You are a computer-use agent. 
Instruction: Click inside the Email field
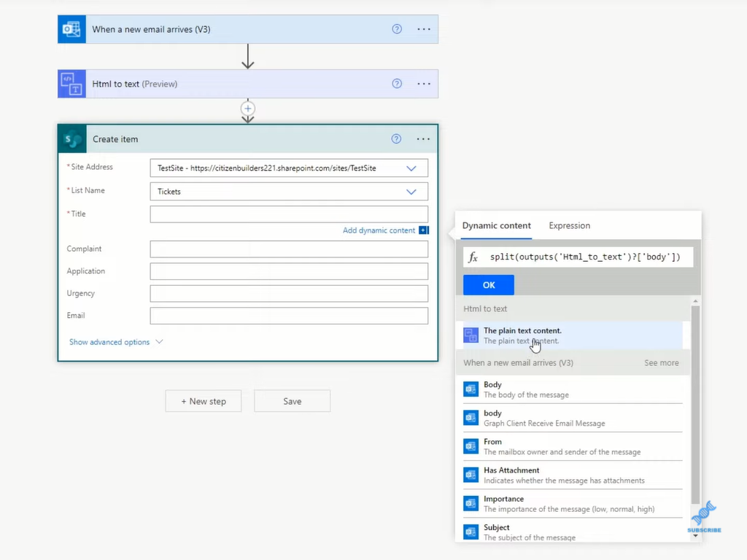[x=289, y=316]
